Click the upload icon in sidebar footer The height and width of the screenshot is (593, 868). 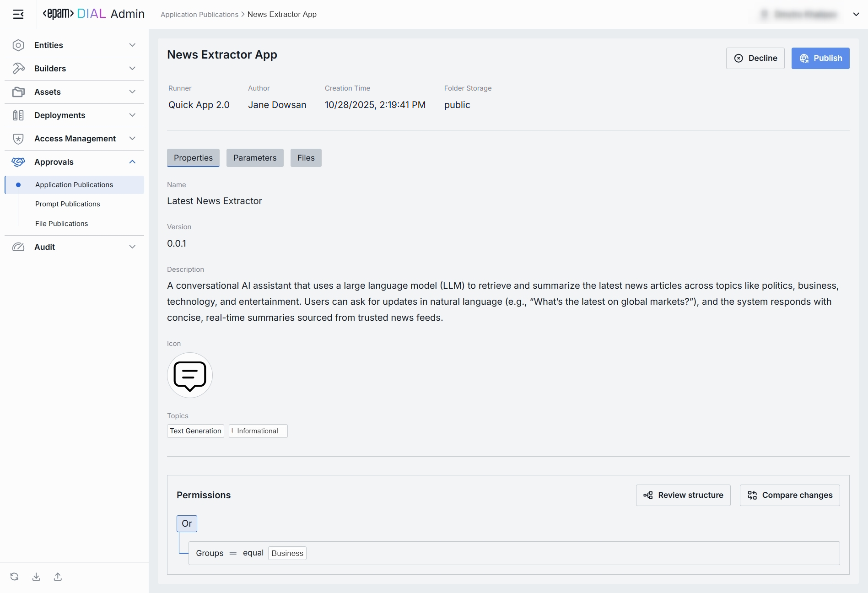click(58, 577)
